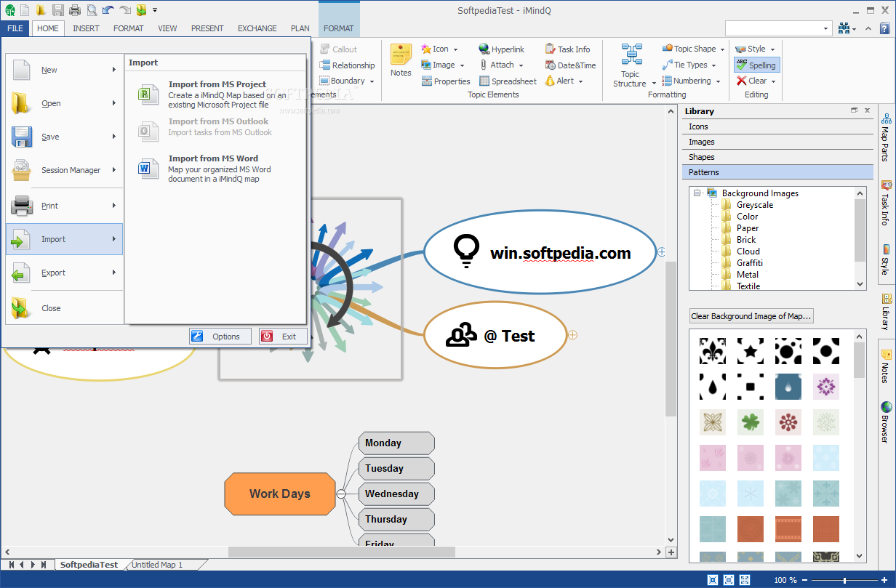Image resolution: width=896 pixels, height=588 pixels.
Task: Insert Date&Time from the ribbon
Action: [570, 65]
